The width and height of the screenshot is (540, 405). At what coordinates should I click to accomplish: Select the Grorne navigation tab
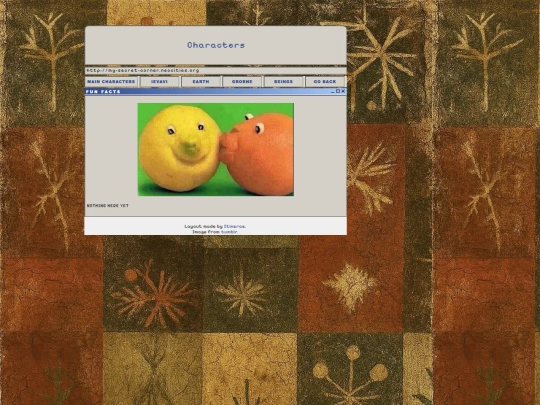click(242, 82)
